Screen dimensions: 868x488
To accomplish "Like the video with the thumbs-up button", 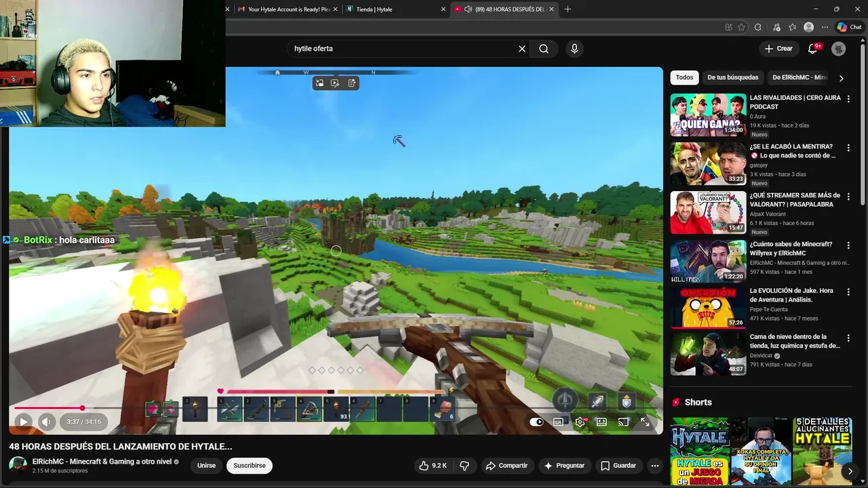I will (433, 466).
